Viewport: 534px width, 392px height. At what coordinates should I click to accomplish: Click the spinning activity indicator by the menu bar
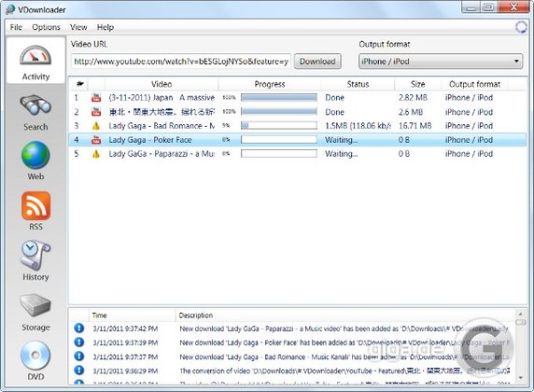(521, 27)
